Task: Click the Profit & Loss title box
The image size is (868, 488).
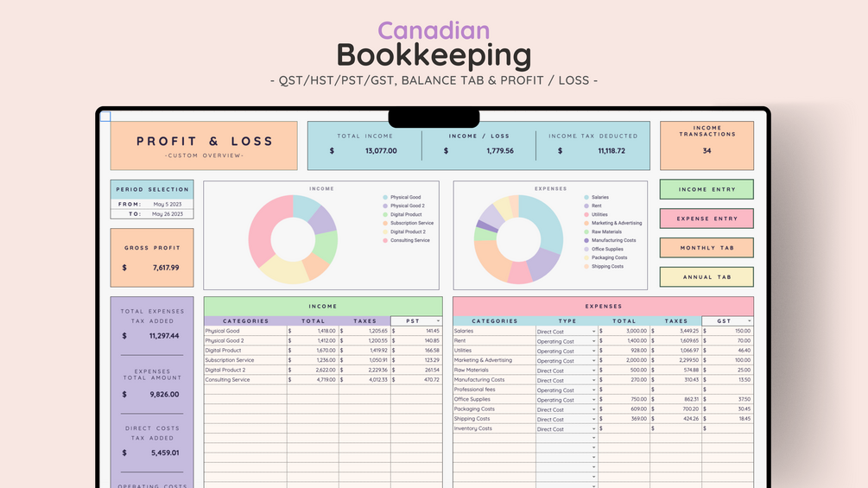Action: point(204,145)
